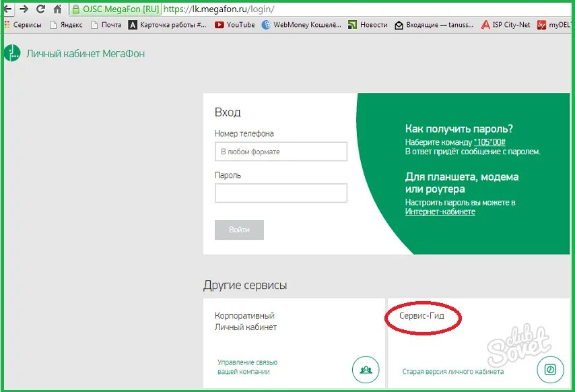Go back with the browser back arrow
The width and height of the screenshot is (575, 392).
tap(7, 9)
